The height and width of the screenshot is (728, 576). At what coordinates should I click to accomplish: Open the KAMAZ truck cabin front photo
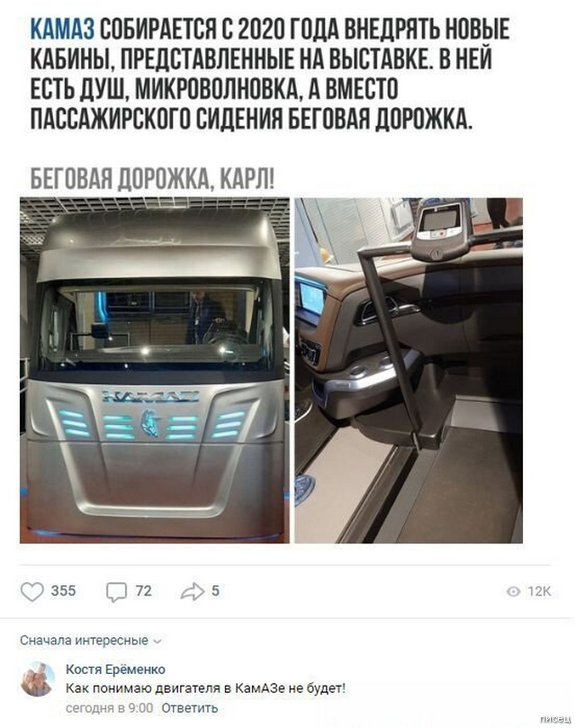(155, 370)
